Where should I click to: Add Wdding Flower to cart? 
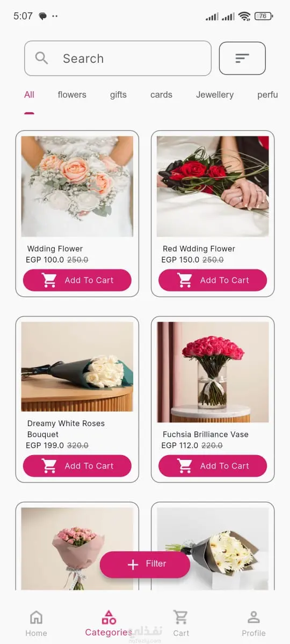pyautogui.click(x=77, y=280)
